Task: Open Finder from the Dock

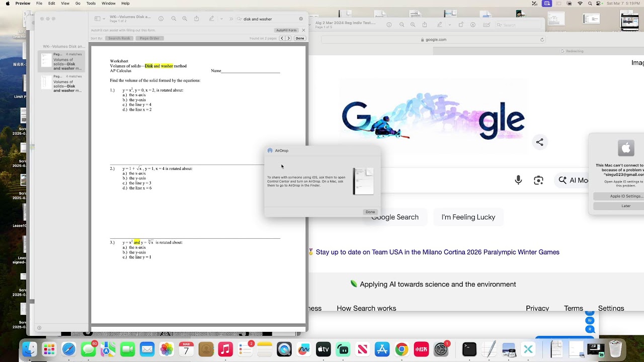Action: (x=30, y=349)
